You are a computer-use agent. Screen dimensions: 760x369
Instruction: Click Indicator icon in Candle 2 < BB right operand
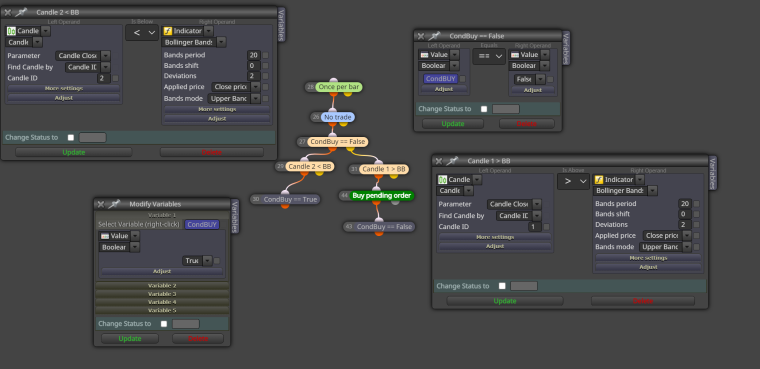[x=168, y=31]
